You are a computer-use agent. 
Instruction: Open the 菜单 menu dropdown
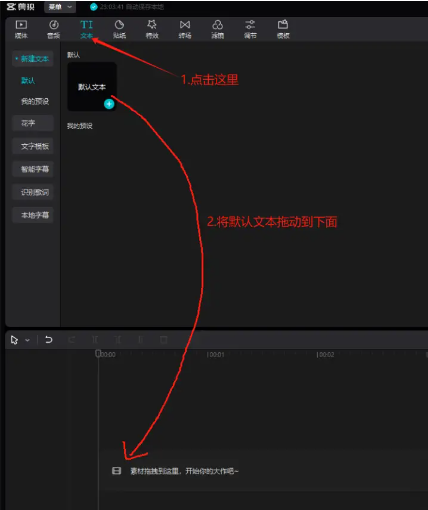[60, 7]
